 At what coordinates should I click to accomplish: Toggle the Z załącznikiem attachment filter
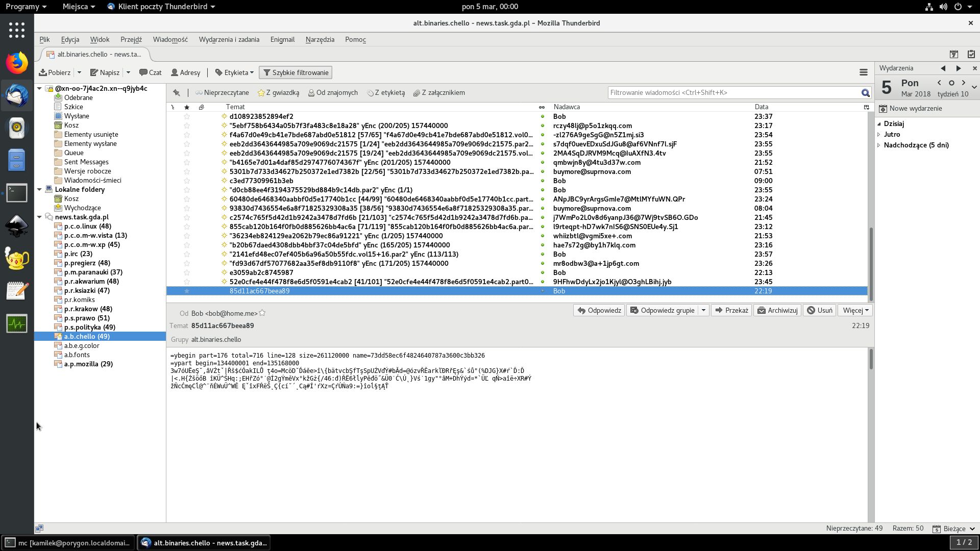point(439,93)
